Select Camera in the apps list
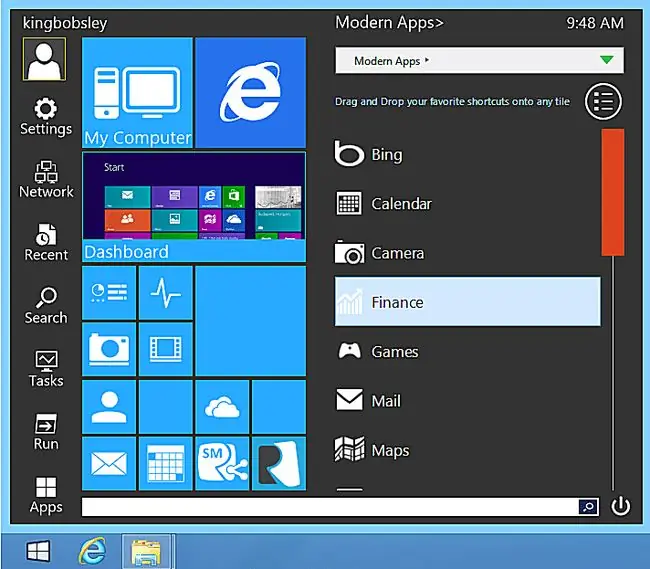This screenshot has height=569, width=650. point(467,253)
